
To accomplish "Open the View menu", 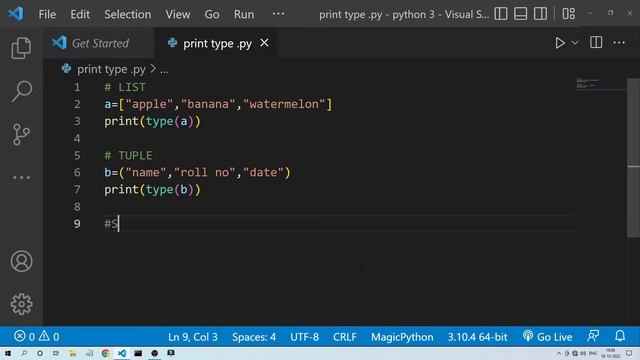I will coord(178,14).
